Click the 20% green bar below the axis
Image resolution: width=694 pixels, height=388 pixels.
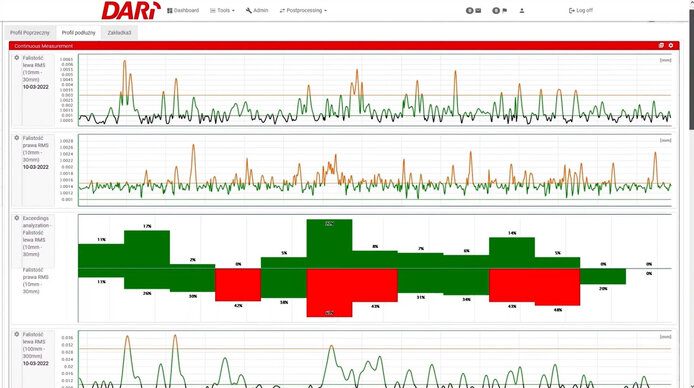pos(603,277)
